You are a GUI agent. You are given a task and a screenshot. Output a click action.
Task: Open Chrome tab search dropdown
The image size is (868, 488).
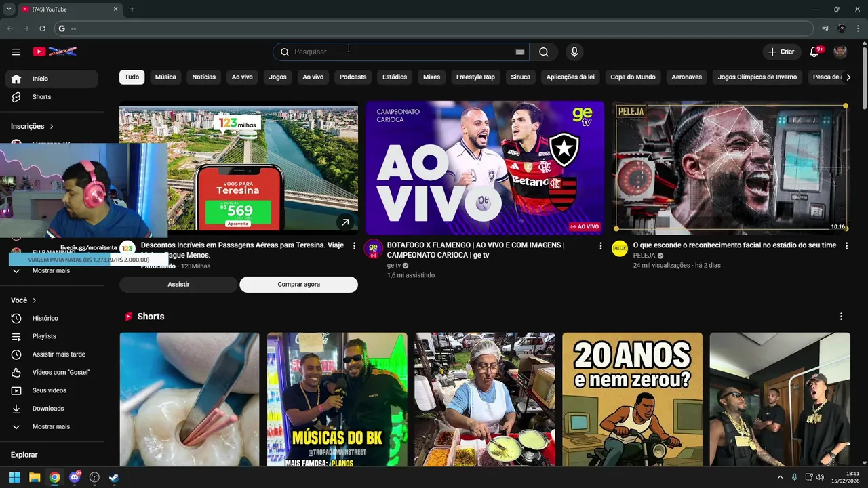(x=9, y=9)
